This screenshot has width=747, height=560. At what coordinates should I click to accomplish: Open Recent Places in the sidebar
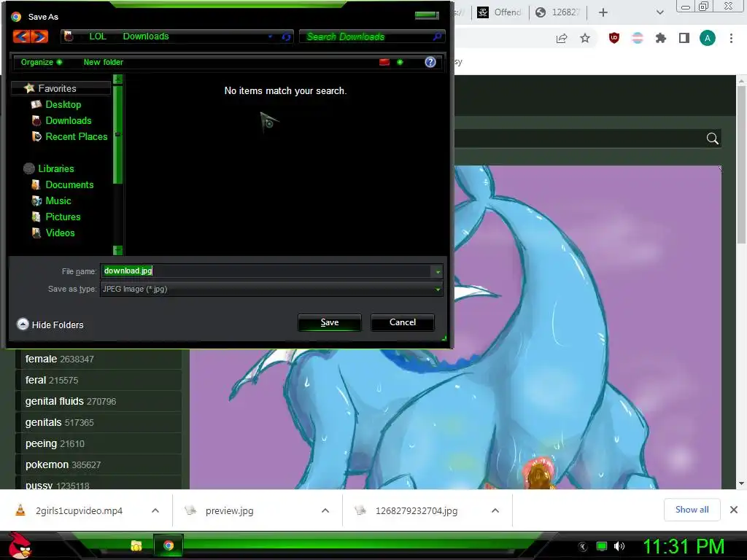tap(76, 136)
